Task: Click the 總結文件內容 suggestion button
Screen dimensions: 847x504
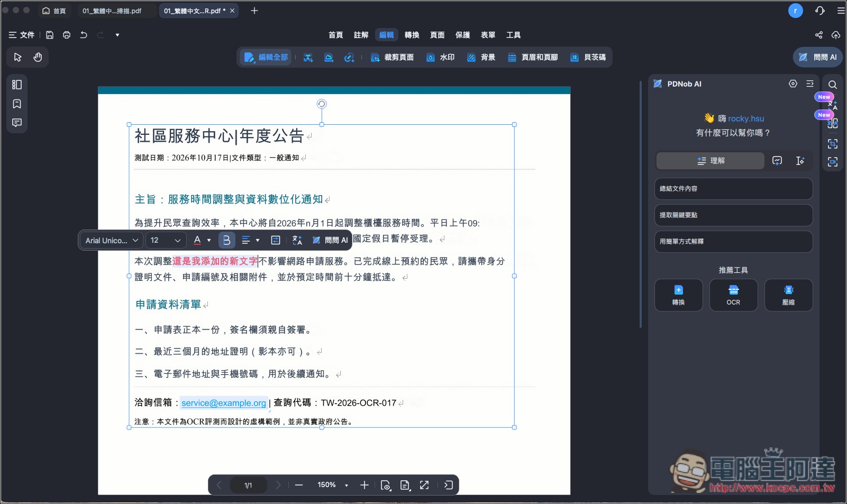Action: tap(733, 189)
